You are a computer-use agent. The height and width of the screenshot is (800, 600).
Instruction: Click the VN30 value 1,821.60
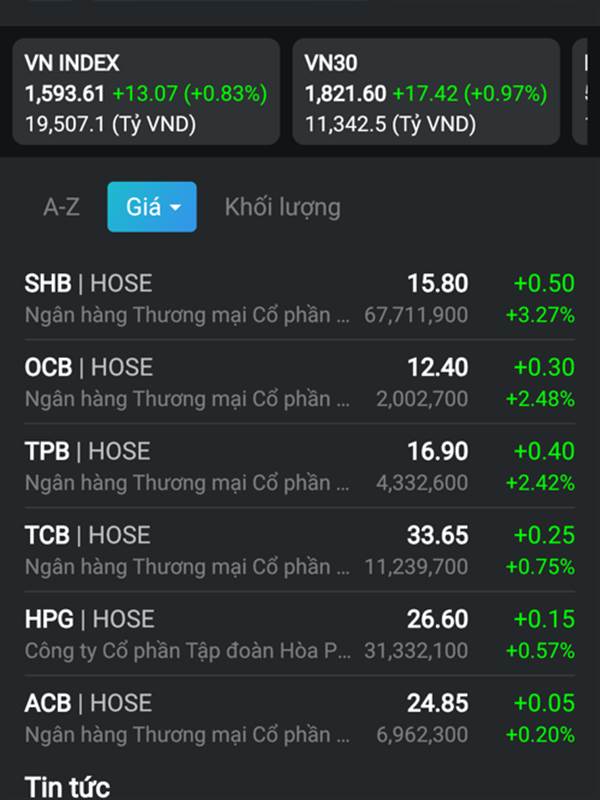[345, 94]
